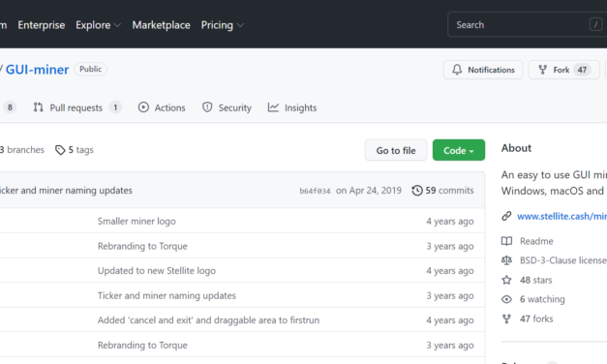Click the fork icon beside 47 forks
The image size is (607, 364).
tap(506, 318)
